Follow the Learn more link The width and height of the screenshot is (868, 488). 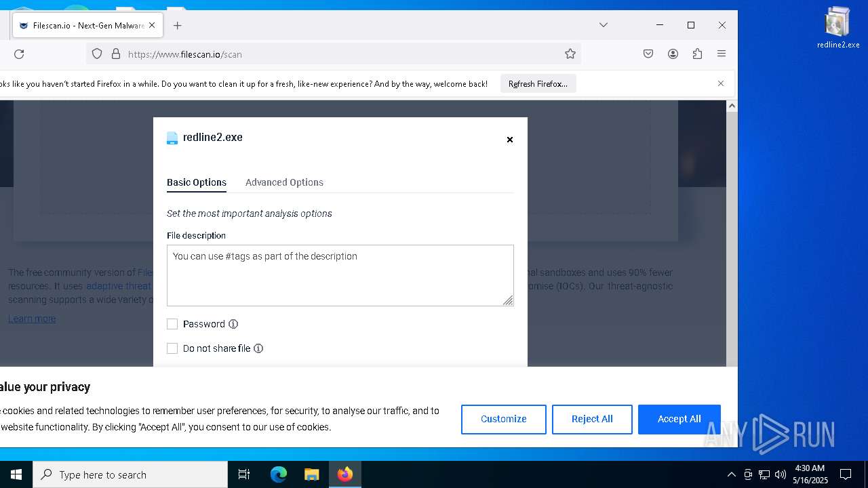coord(32,319)
